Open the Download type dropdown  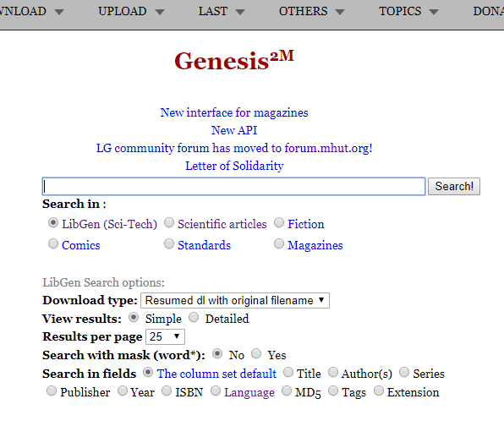click(235, 300)
